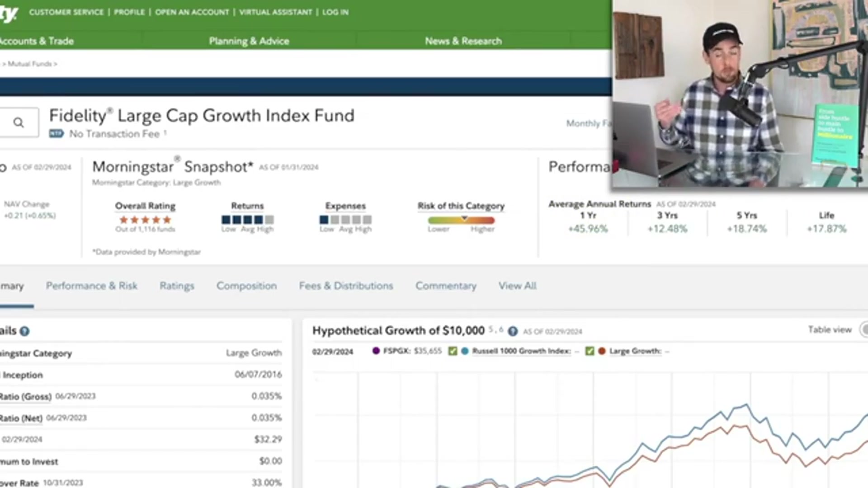Select the Commentary tab
Image resolution: width=868 pixels, height=488 pixels.
[446, 286]
